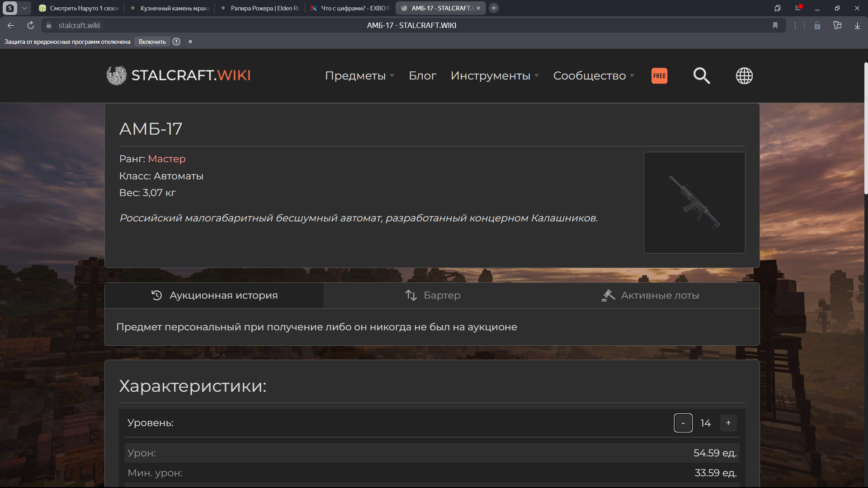
Task: Click the Мастер rank link
Action: (167, 159)
